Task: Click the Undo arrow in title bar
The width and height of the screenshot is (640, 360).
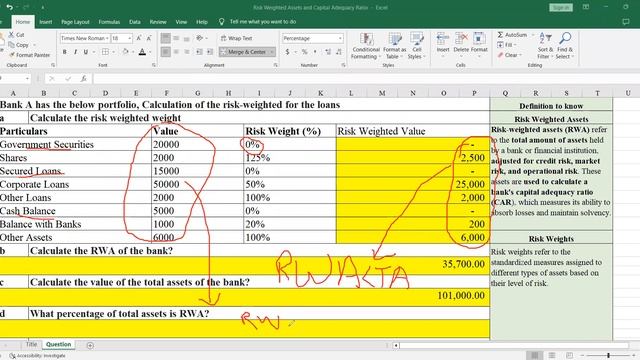Action: click(x=9, y=7)
